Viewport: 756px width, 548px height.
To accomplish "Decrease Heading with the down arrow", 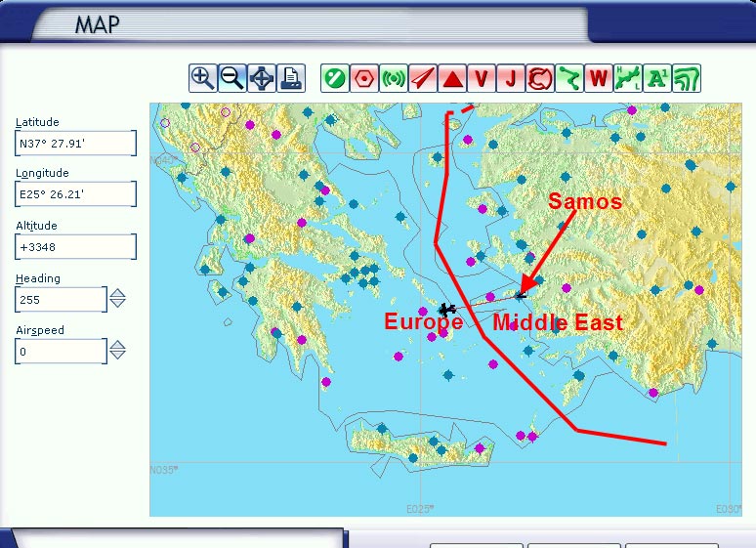I will click(117, 304).
